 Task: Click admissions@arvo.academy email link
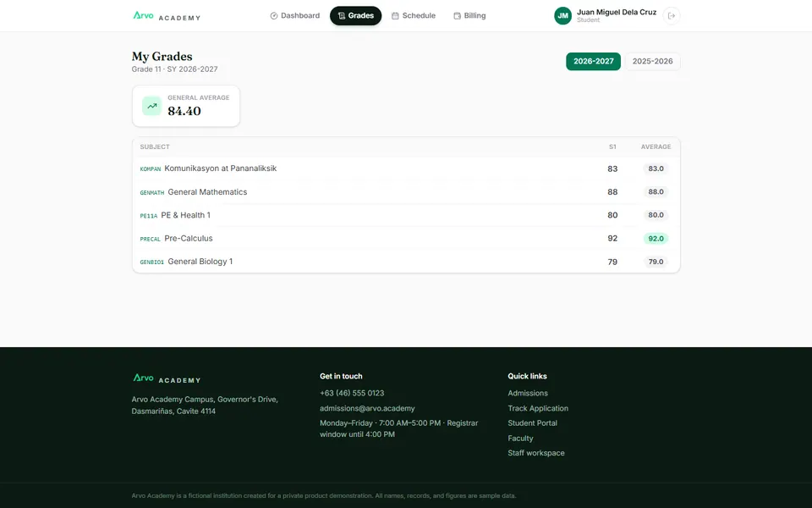pyautogui.click(x=367, y=408)
